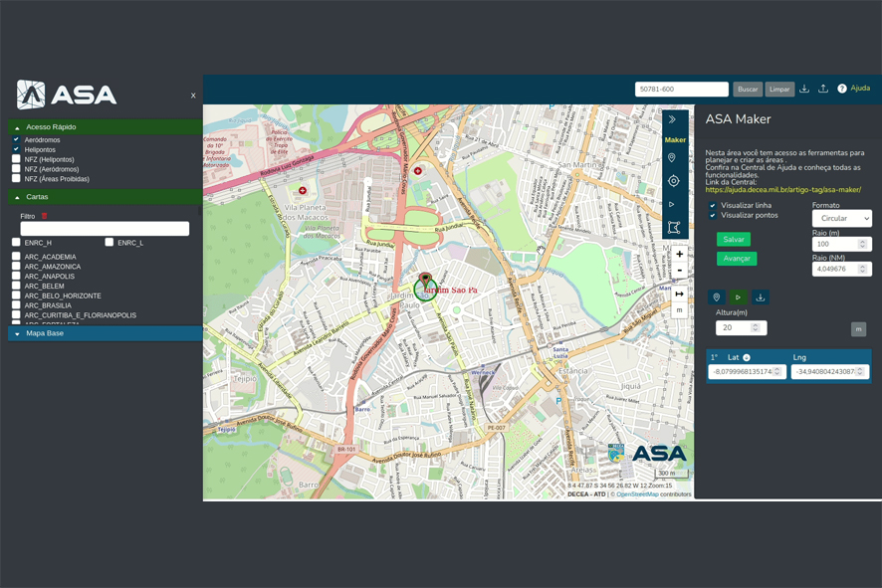Click the red location marker on map
The width and height of the screenshot is (882, 588).
425,281
